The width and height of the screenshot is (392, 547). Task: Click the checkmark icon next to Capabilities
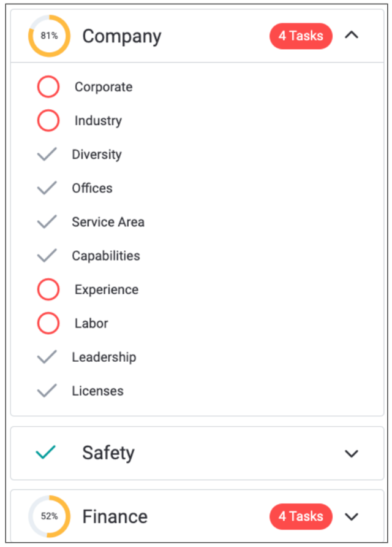(x=47, y=256)
